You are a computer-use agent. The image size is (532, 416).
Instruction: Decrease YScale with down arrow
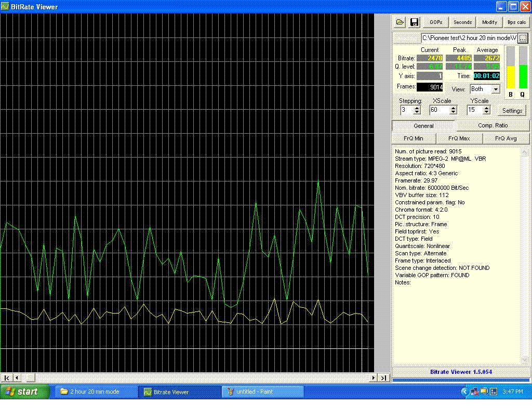pyautogui.click(x=486, y=112)
